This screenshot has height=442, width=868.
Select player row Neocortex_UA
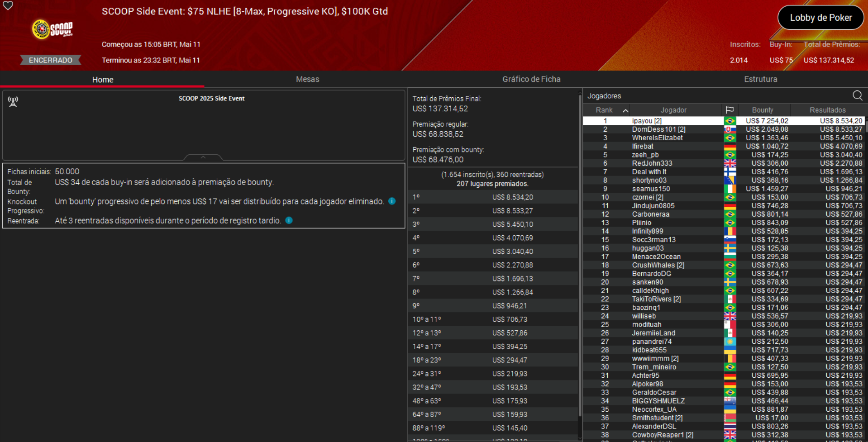tap(724, 409)
